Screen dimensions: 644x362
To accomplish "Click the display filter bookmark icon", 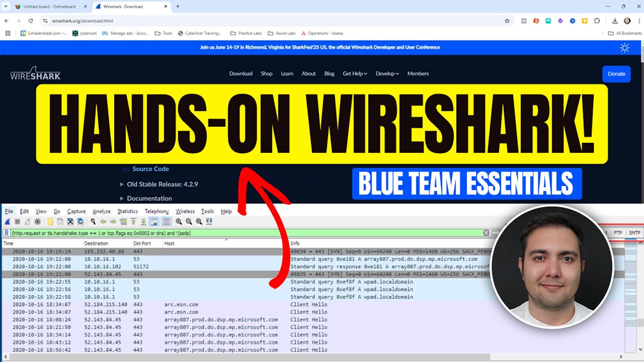I will 7,233.
